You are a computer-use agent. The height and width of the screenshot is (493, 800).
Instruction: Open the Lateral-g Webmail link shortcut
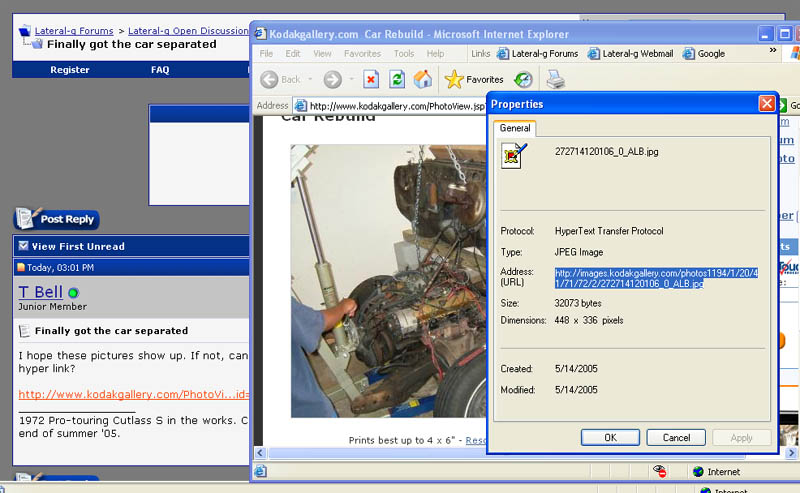(631, 54)
